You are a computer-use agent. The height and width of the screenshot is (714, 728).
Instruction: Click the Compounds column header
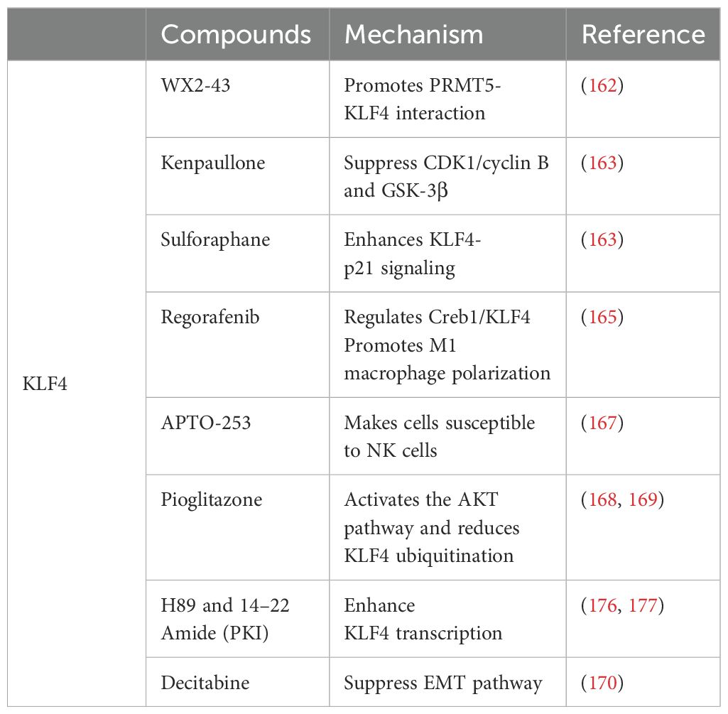[x=236, y=35]
